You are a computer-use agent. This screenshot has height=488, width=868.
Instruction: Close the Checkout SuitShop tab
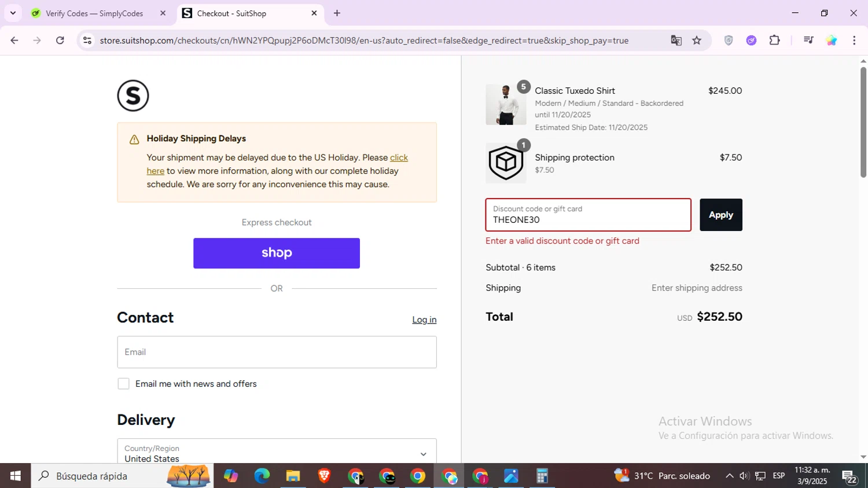pyautogui.click(x=314, y=13)
